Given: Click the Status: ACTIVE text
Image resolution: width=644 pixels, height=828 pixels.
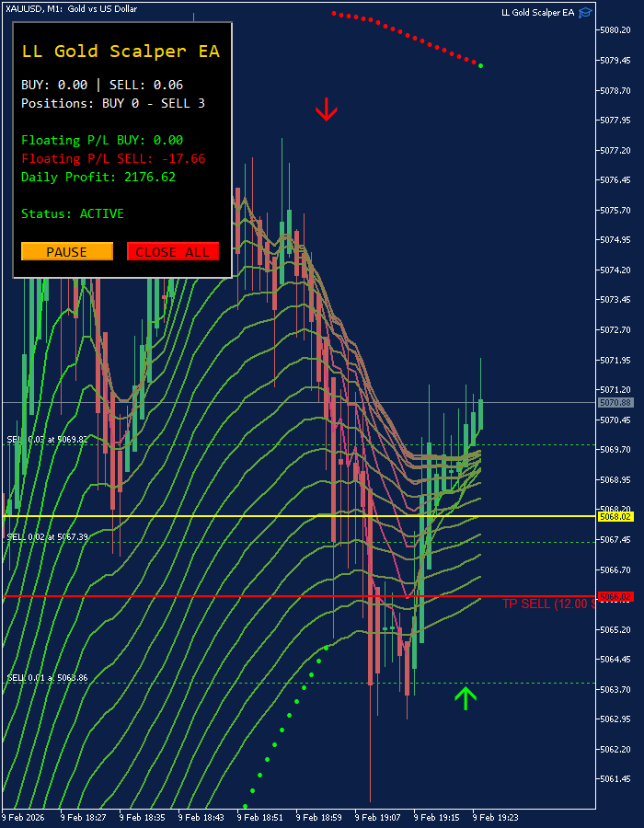Looking at the screenshot, I should point(73,213).
